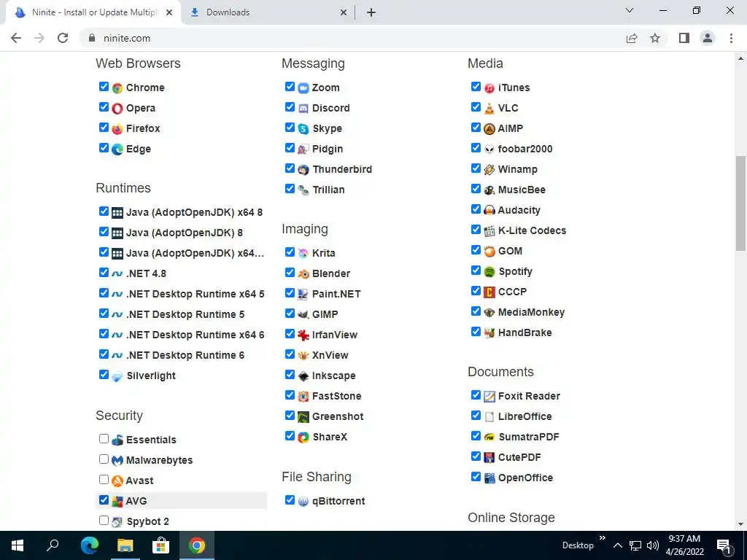Open the Chrome profile button
Viewport: 747px width, 560px height.
[x=708, y=38]
